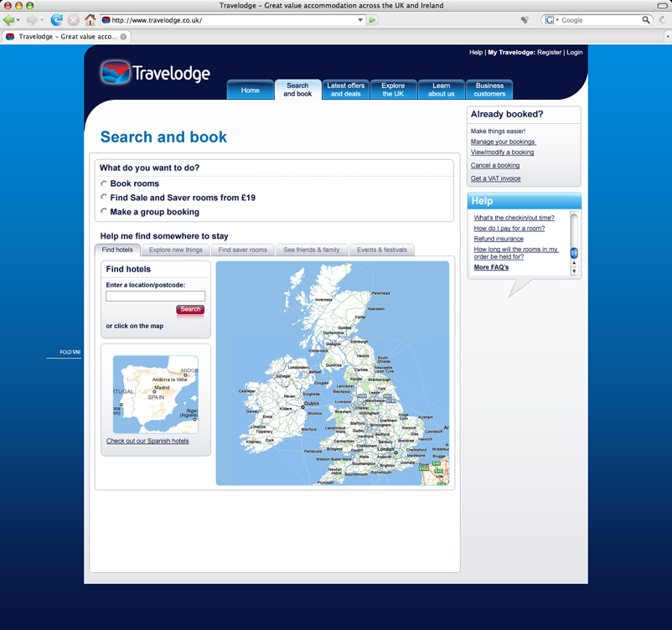This screenshot has width=672, height=630.
Task: Open the Cancel a booking link
Action: (x=495, y=165)
